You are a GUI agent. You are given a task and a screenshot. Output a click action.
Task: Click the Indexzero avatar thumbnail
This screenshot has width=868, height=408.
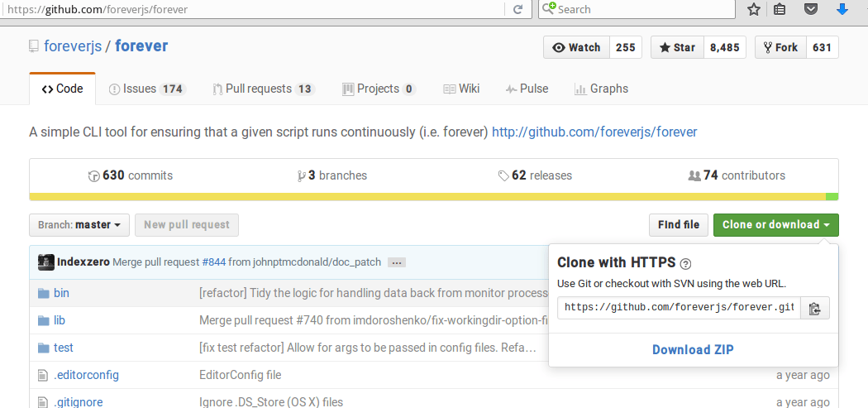[x=46, y=262]
